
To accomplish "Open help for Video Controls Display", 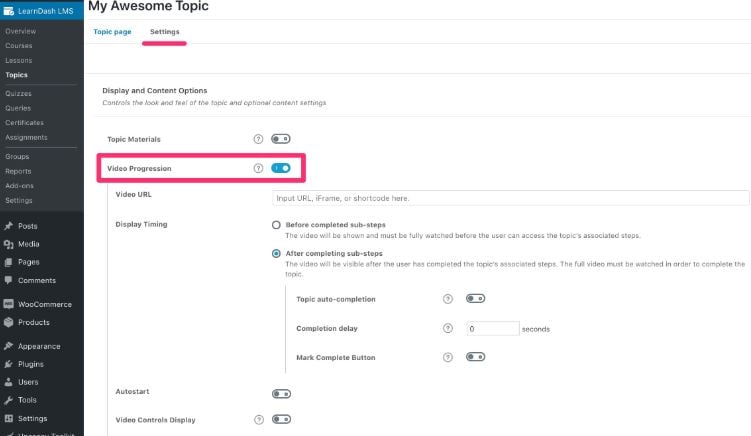I will [259, 420].
